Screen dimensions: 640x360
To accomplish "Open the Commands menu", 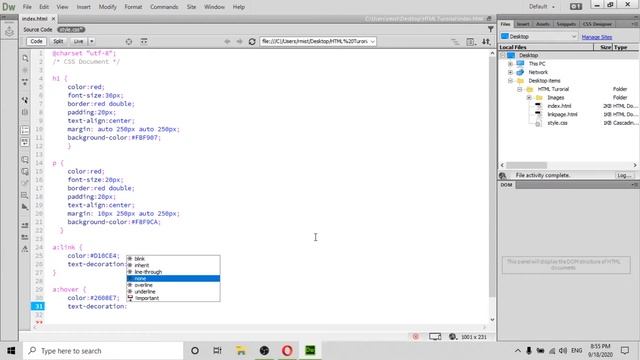I will (164, 7).
